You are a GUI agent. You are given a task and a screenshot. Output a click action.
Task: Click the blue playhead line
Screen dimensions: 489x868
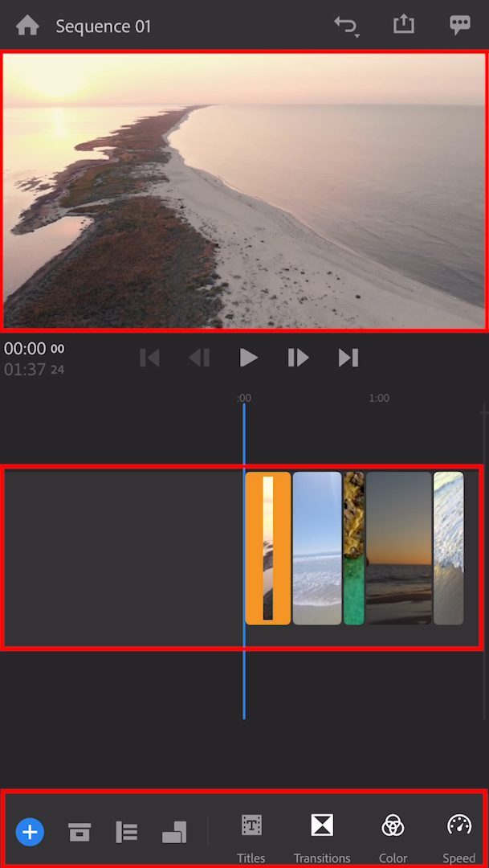244,561
